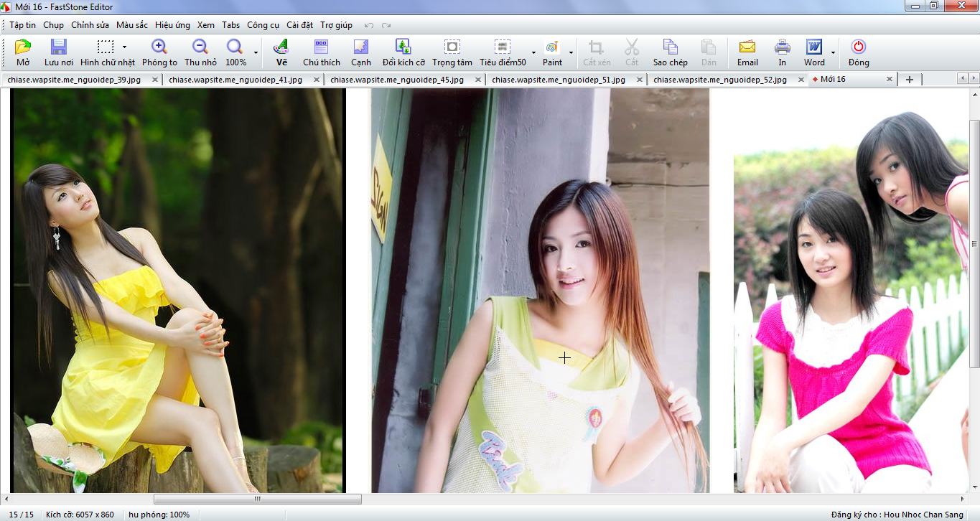
Task: Open the zoom level dropdown arrow
Action: click(x=256, y=53)
